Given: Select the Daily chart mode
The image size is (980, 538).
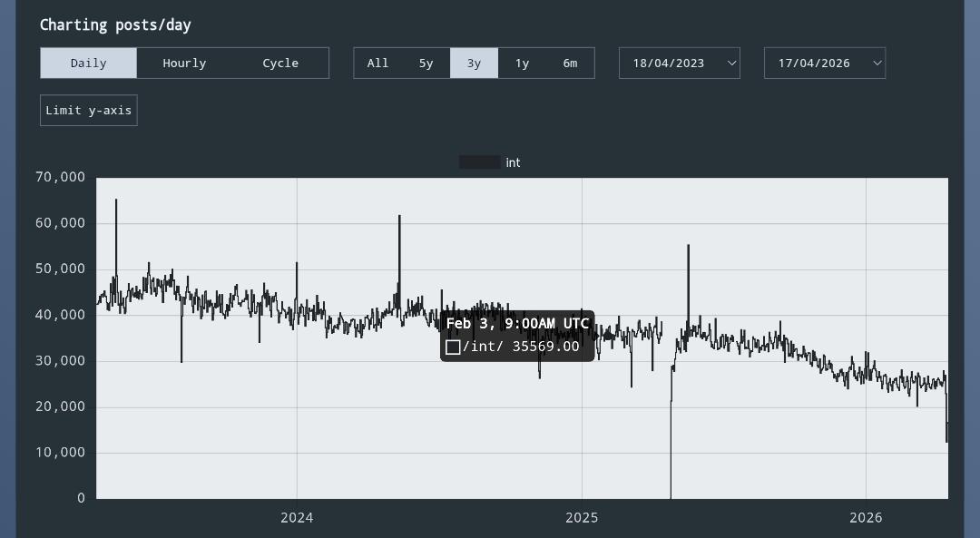Looking at the screenshot, I should [88, 64].
